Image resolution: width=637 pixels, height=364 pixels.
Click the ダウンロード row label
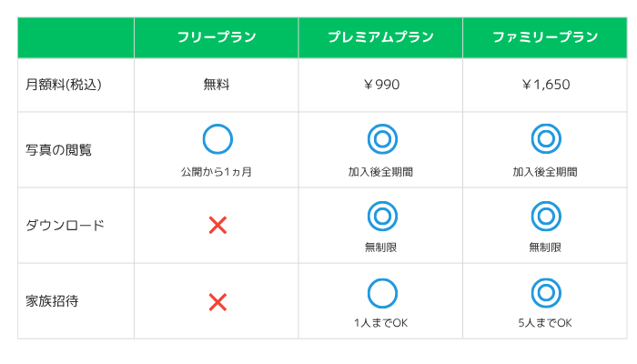[x=65, y=225]
